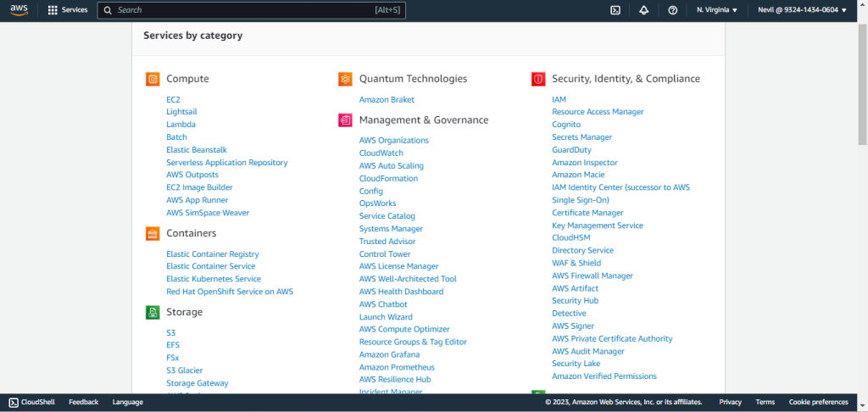Open the Lambda service link
The width and height of the screenshot is (868, 412).
[x=181, y=125]
